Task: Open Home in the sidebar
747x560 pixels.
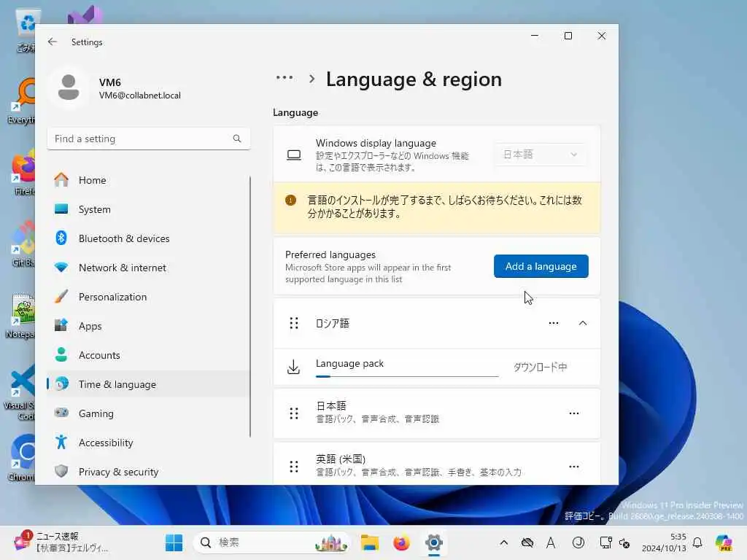Action: point(148,180)
